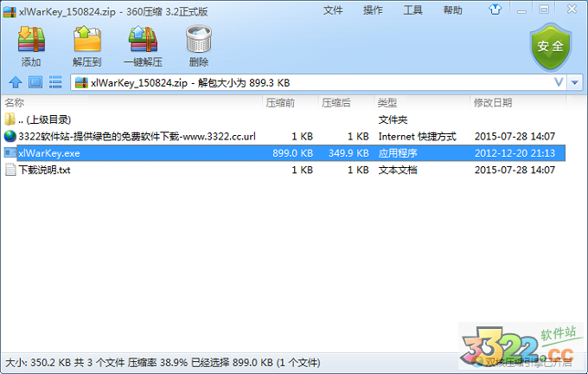Click the green 安全 security shield
588x374 pixels.
[x=550, y=48]
